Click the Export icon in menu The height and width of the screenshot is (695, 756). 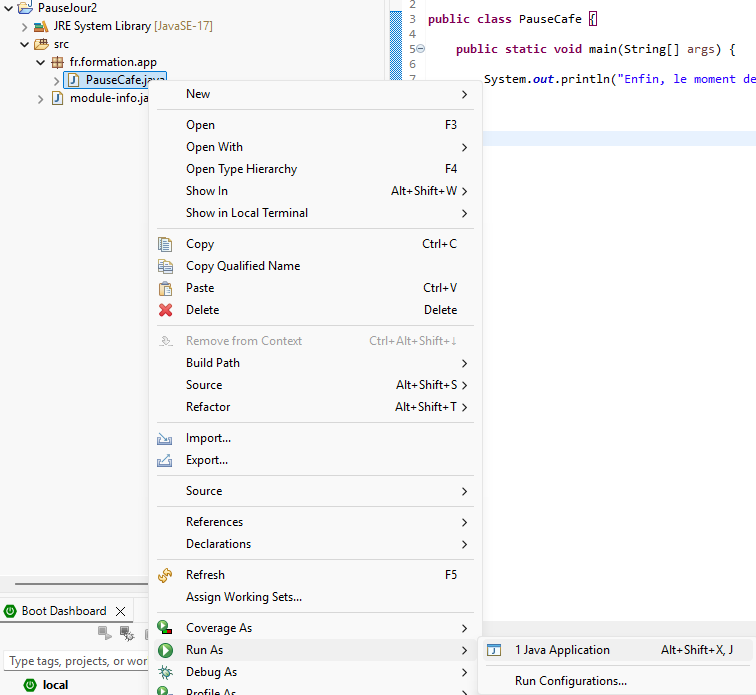pyautogui.click(x=166, y=460)
